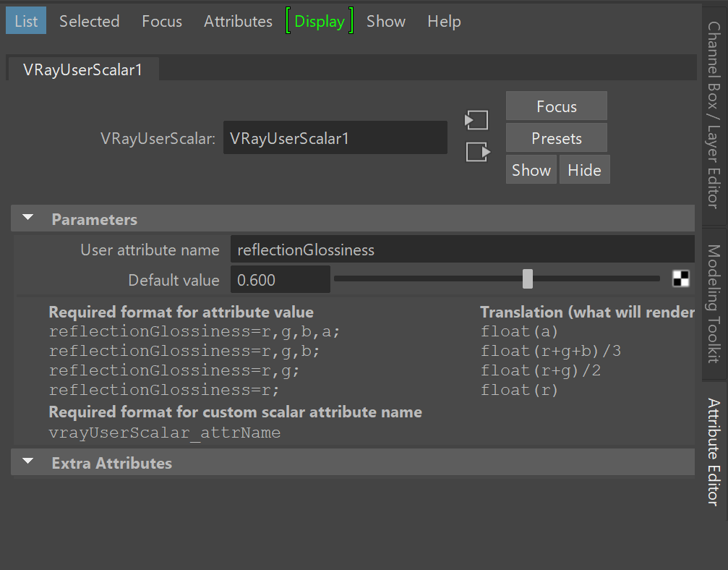Click the 'Translation (what will render' heading
Screen dimensions: 728x570
587,312
